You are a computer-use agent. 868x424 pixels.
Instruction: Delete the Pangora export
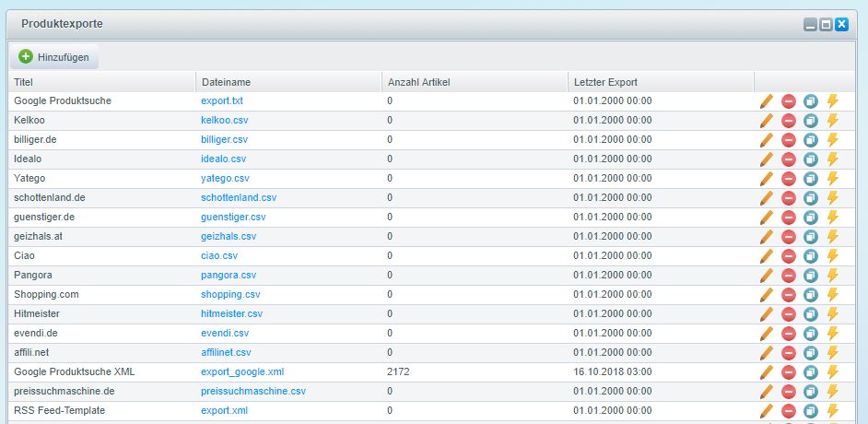pos(788,275)
